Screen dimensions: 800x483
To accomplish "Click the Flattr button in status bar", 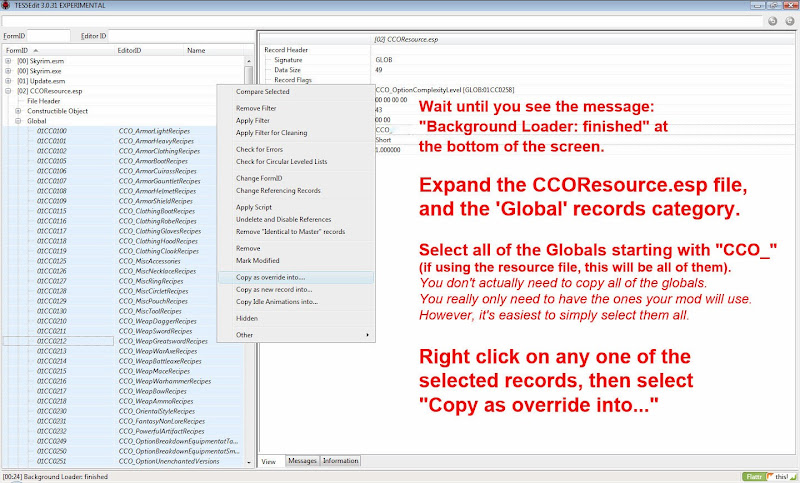I will pos(754,476).
